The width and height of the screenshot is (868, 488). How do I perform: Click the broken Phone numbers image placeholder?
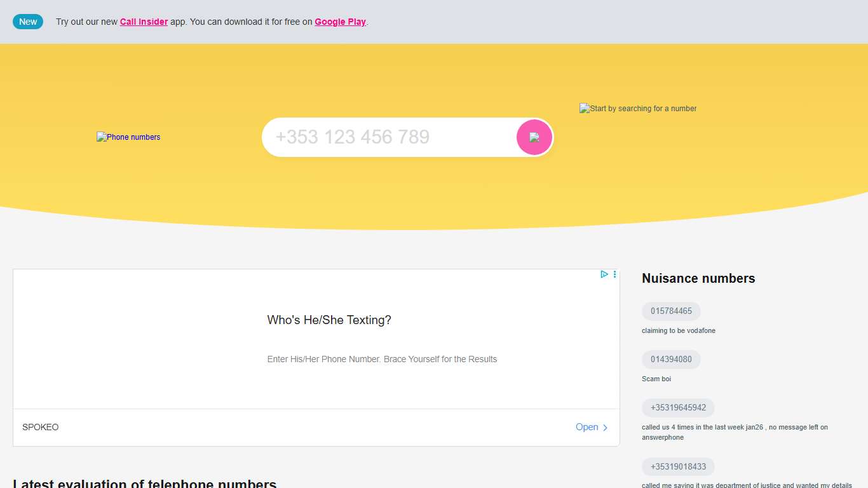tap(128, 137)
